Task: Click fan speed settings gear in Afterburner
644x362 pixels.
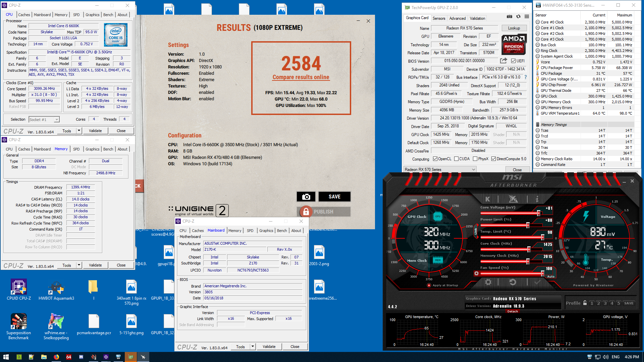Action: tap(476, 274)
